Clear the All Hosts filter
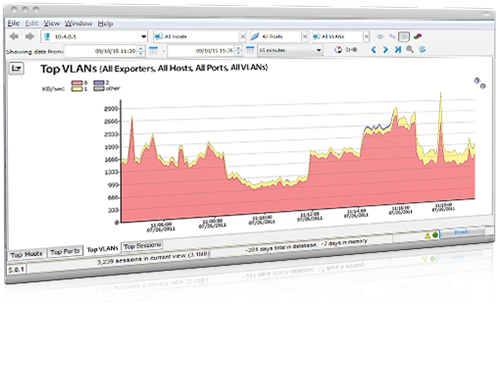Screen dimensions: 500x375 [x=243, y=36]
